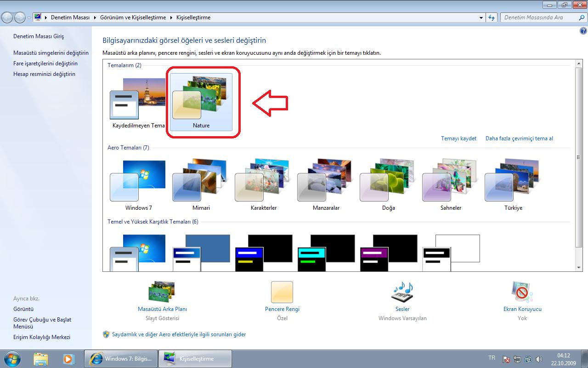Expand the arrow after Denetim Masası breadcrumb

coord(95,17)
